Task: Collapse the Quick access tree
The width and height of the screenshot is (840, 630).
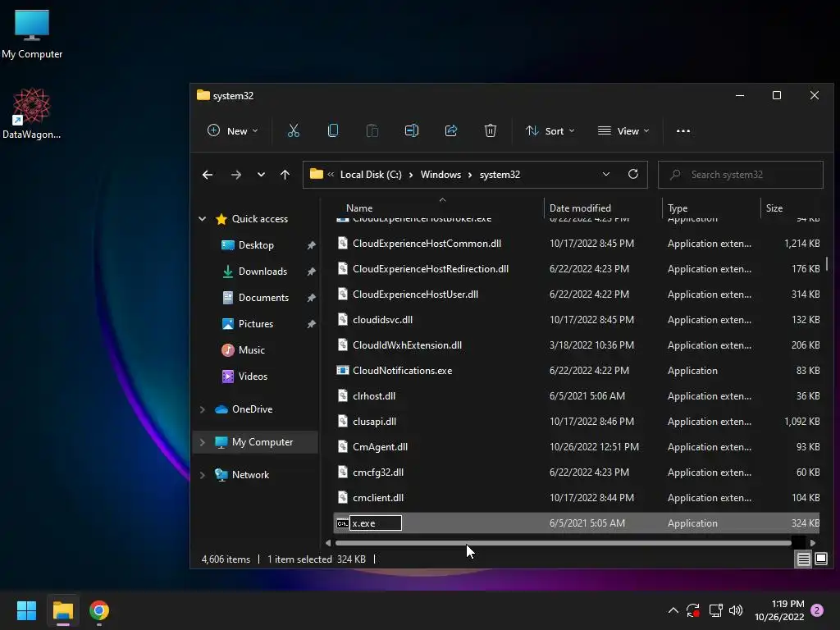Action: [203, 218]
